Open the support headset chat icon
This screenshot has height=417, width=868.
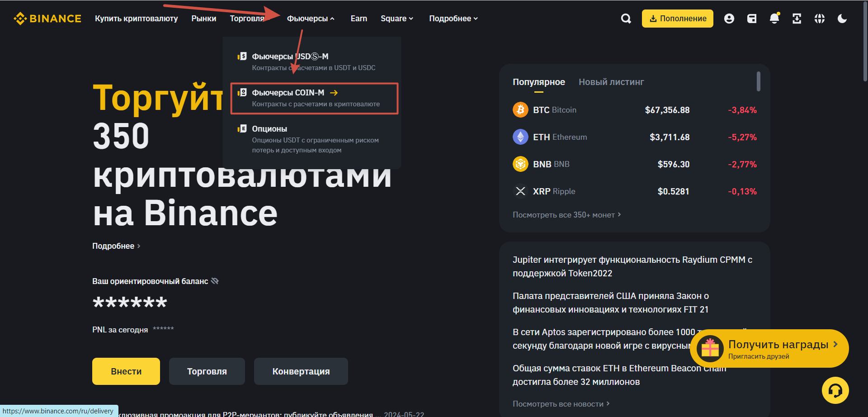pos(835,390)
